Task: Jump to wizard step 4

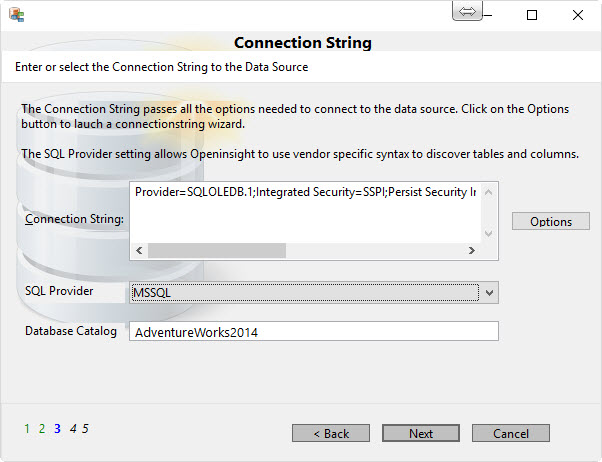Action: 73,429
